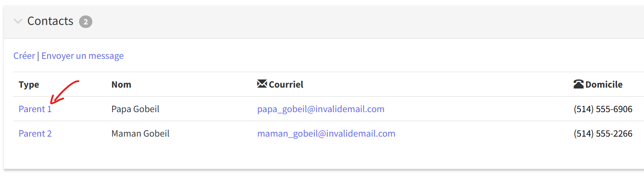The image size is (644, 180).
Task: Open the Créer link
Action: coord(24,56)
